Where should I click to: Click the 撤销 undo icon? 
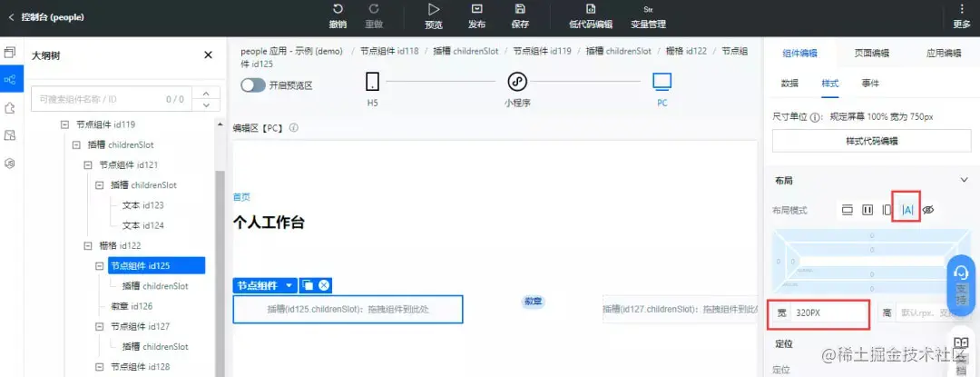338,9
